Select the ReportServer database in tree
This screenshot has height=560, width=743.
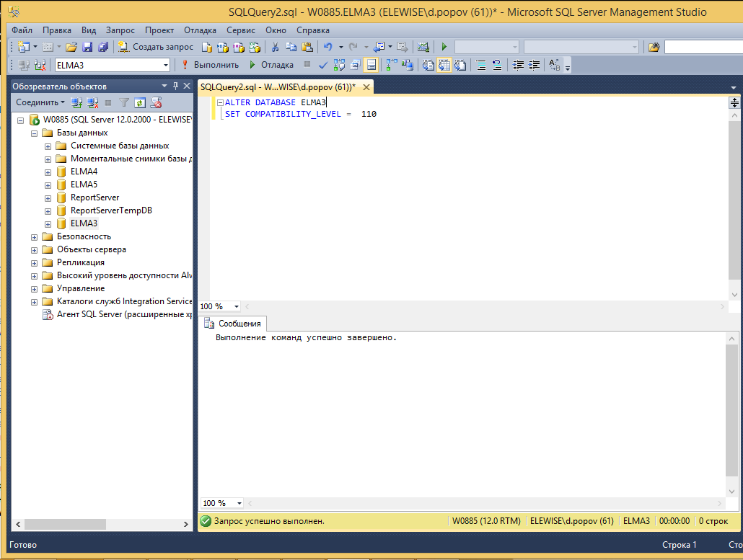94,197
